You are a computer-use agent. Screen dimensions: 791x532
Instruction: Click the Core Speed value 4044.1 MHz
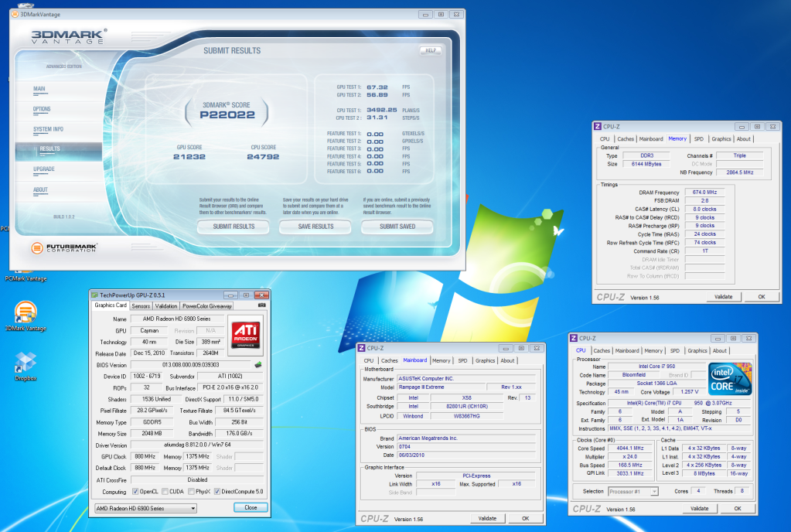[630, 448]
